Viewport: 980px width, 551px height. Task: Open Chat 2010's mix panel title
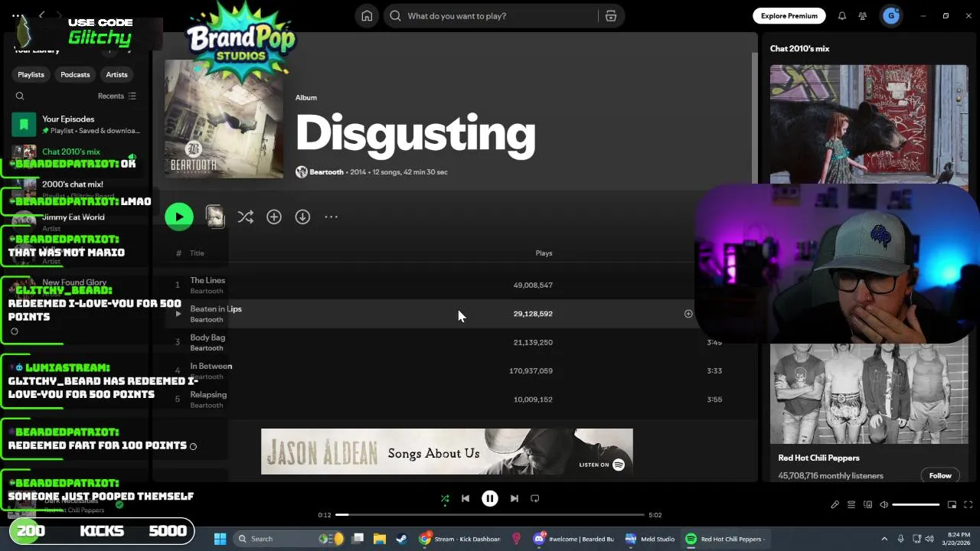coord(799,49)
